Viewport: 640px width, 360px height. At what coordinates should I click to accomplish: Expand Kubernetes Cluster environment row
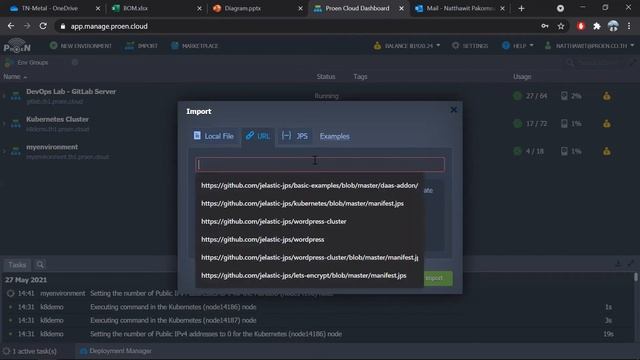4,124
